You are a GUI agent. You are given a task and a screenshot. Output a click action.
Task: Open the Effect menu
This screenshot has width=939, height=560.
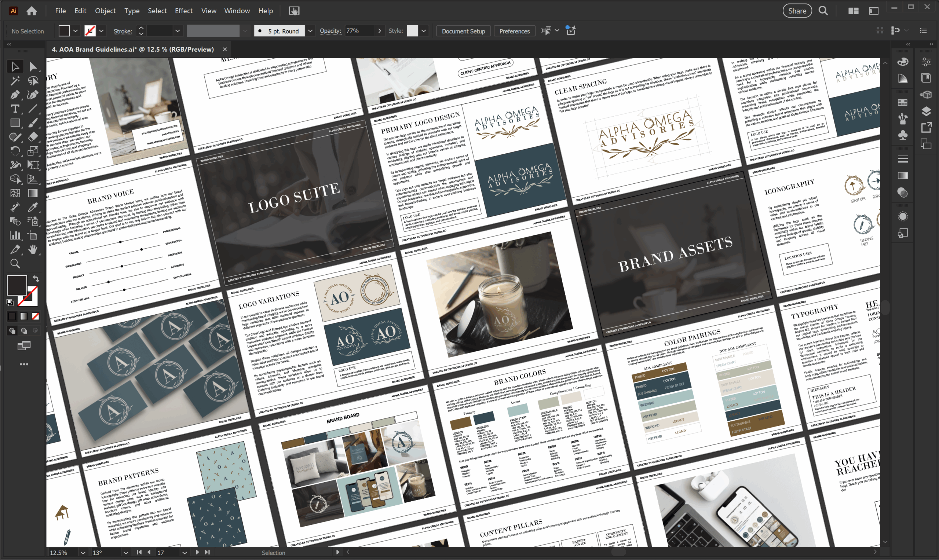pyautogui.click(x=183, y=11)
